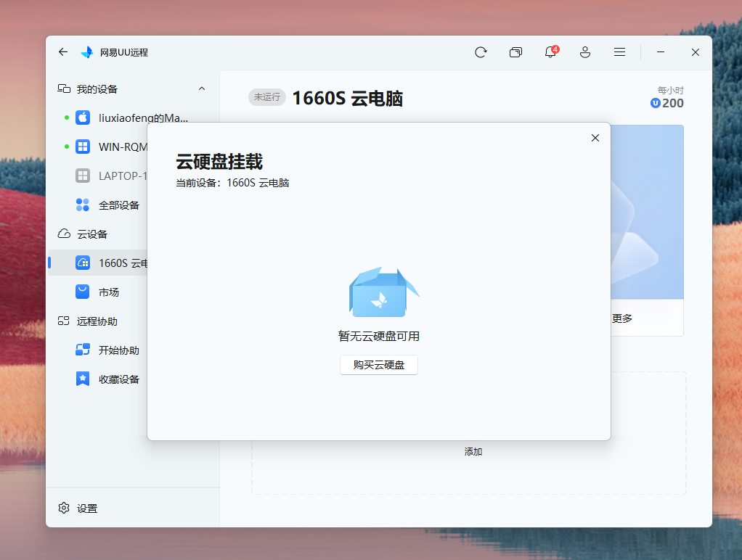Image resolution: width=742 pixels, height=560 pixels.
Task: Select the 远程协助 section header
Action: (x=98, y=321)
